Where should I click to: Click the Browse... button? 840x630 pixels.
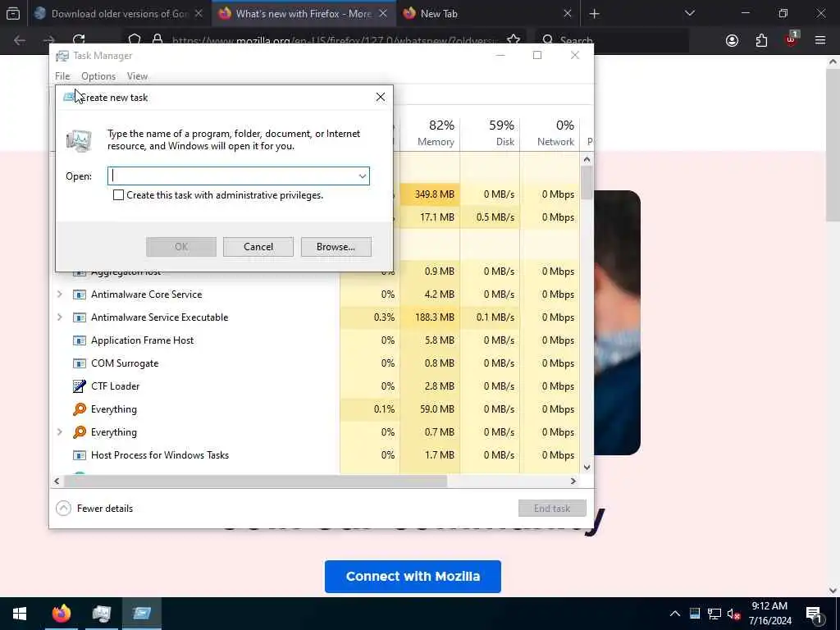click(336, 247)
